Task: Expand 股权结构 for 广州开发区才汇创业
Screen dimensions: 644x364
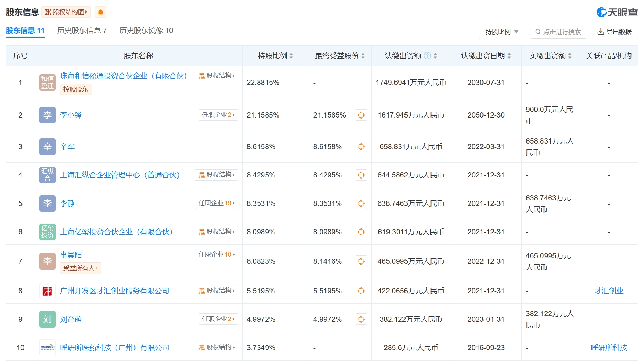Action: coord(216,291)
